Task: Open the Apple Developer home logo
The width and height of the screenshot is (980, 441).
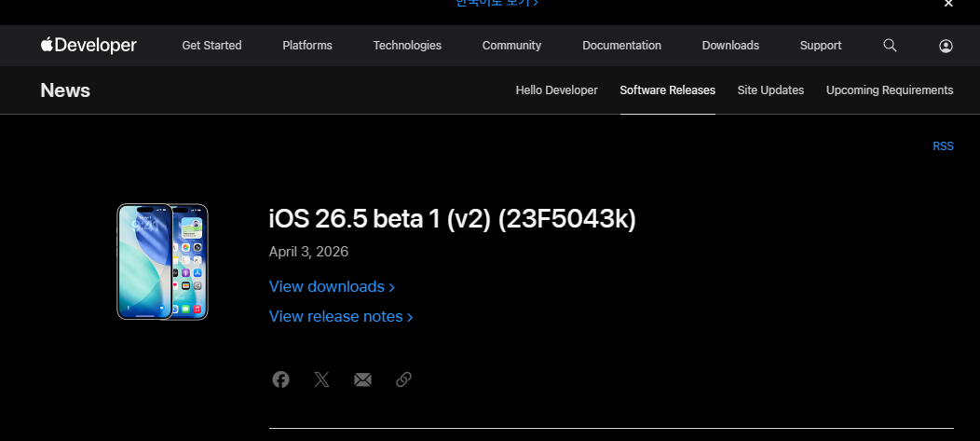Action: point(88,45)
